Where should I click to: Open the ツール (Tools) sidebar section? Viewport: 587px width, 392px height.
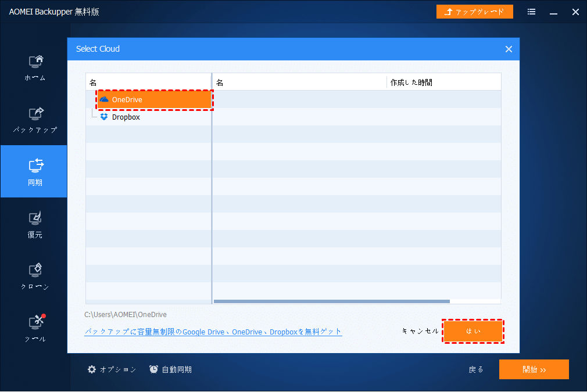pyautogui.click(x=35, y=329)
